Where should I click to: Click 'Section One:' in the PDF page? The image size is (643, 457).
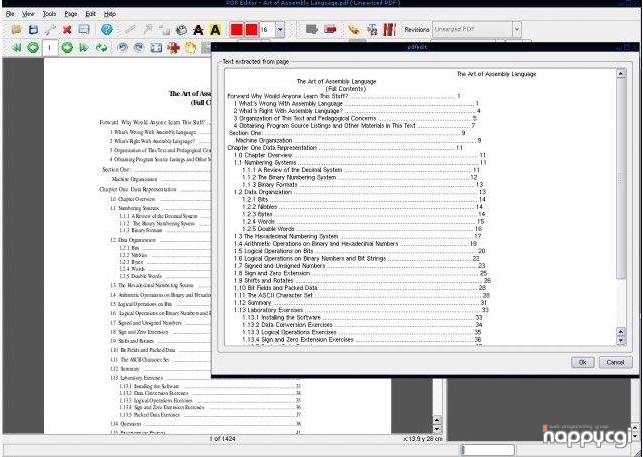(x=116, y=169)
